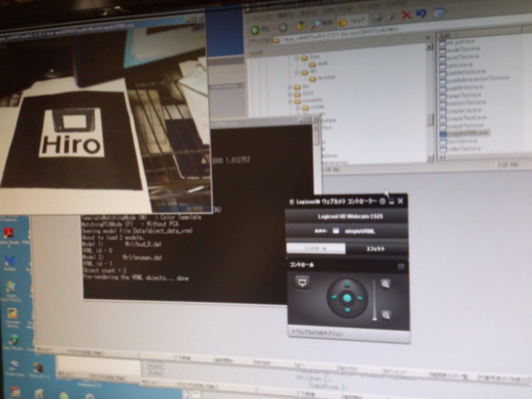532x399 pixels.
Task: Pan the webcam down in Logicool controller
Action: tap(347, 310)
